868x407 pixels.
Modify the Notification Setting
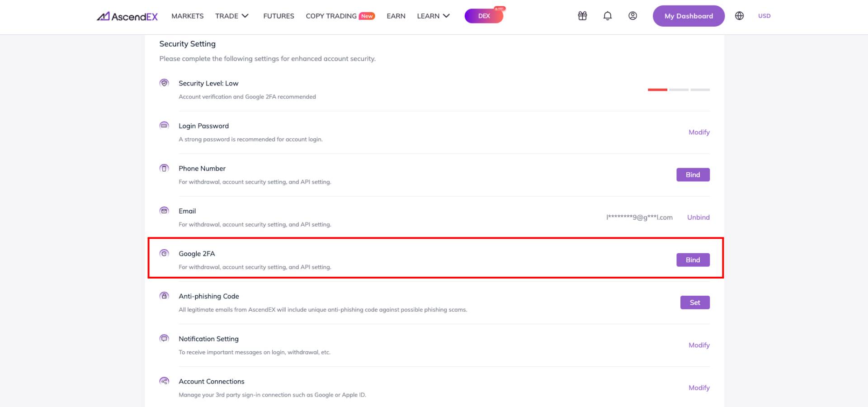point(699,345)
